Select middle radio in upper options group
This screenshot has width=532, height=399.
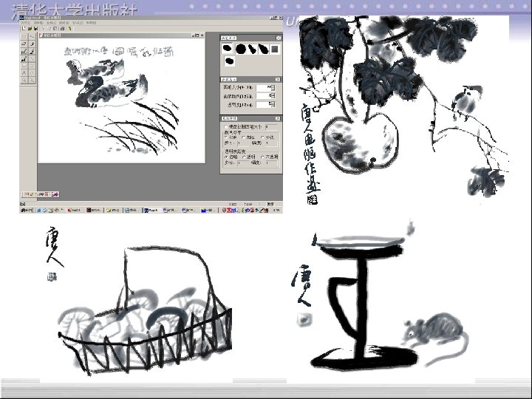click(x=244, y=137)
